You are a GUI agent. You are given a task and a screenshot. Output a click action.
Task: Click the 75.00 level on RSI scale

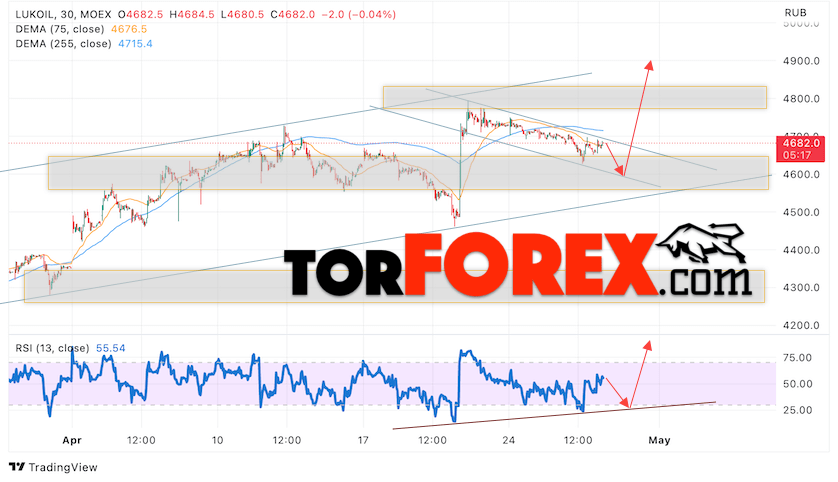(797, 357)
